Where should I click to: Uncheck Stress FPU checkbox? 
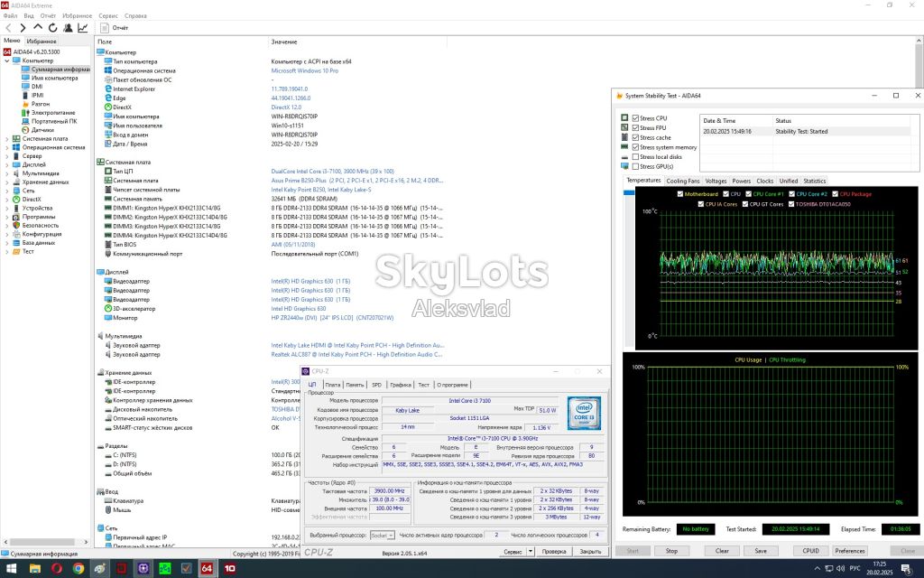[635, 127]
